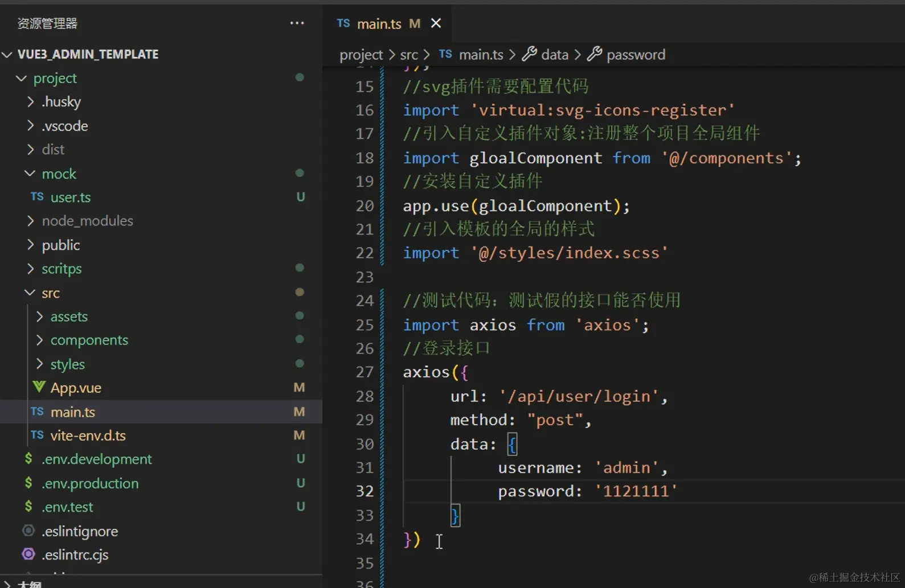Viewport: 905px width, 588px height.
Task: Collapse the mock folder chevron
Action: click(x=30, y=173)
